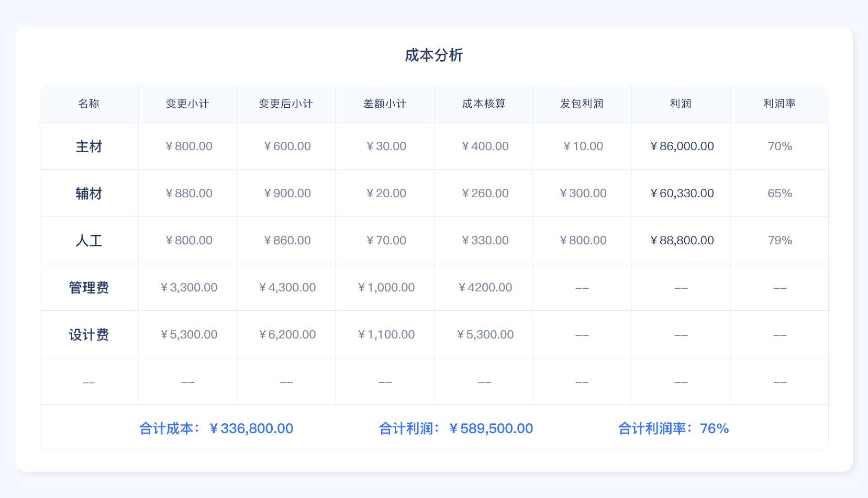Select the "￥3,300.00" cell in 管理费 row
Screen dimensions: 868x498
188,288
